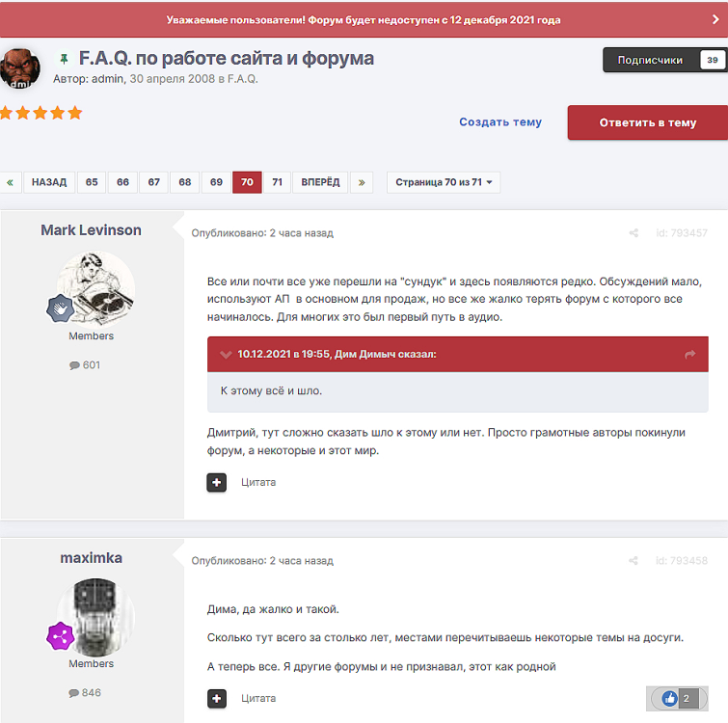Jump to first page with double-left arrow
728x723 pixels.
(11, 182)
